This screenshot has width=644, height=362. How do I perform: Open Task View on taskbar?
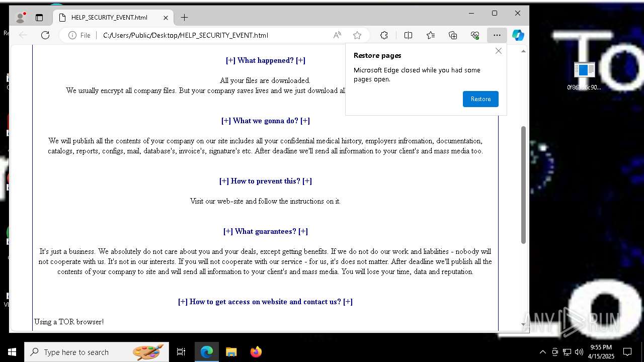(181, 352)
